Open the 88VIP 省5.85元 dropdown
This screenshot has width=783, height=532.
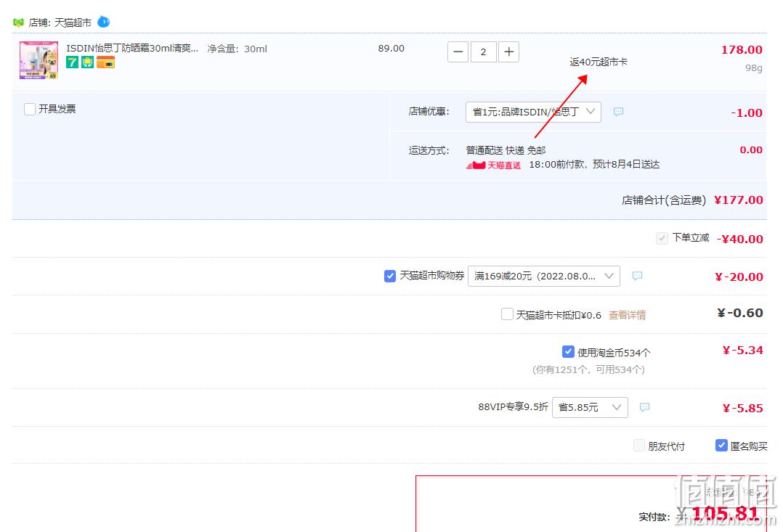(x=591, y=407)
